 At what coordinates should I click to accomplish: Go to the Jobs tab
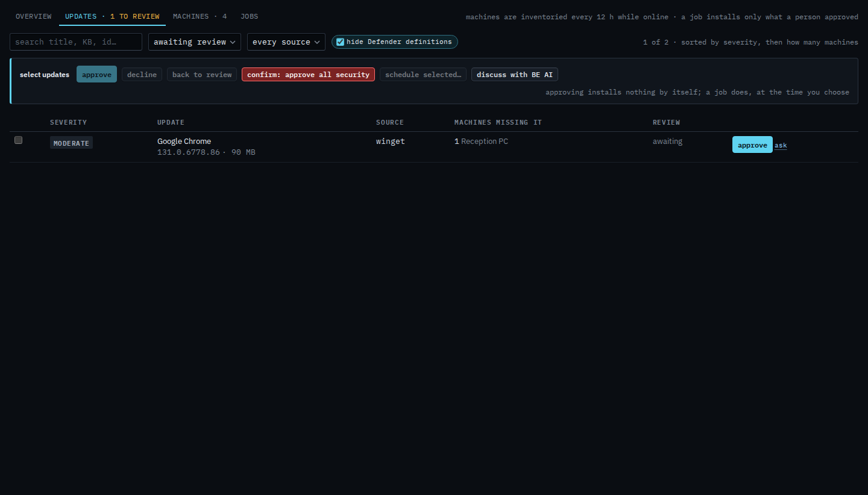click(x=249, y=16)
